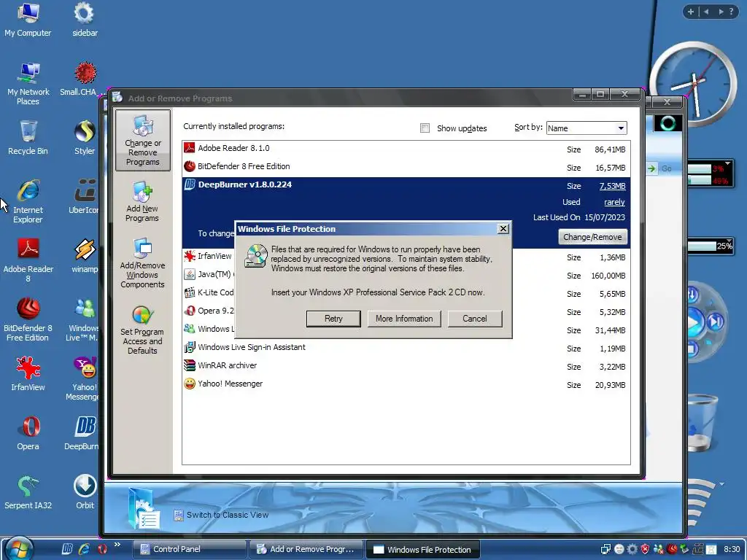Launch Styler from the desktop
Image resolution: width=747 pixels, height=560 pixels.
coord(85,138)
